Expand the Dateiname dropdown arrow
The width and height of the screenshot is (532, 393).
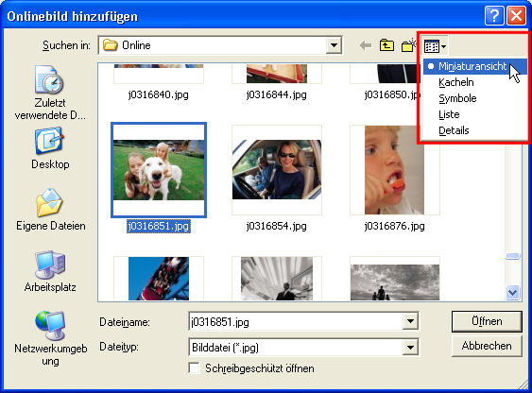pos(410,321)
